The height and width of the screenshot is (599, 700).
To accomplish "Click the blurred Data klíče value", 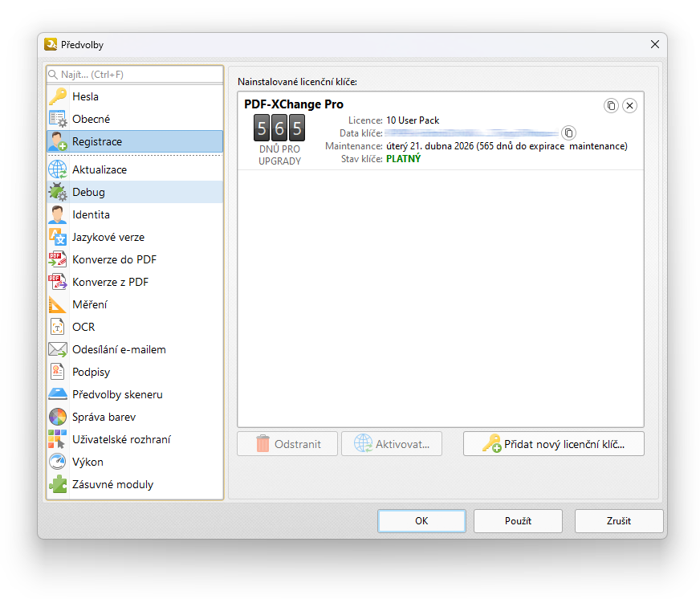I will tap(472, 133).
